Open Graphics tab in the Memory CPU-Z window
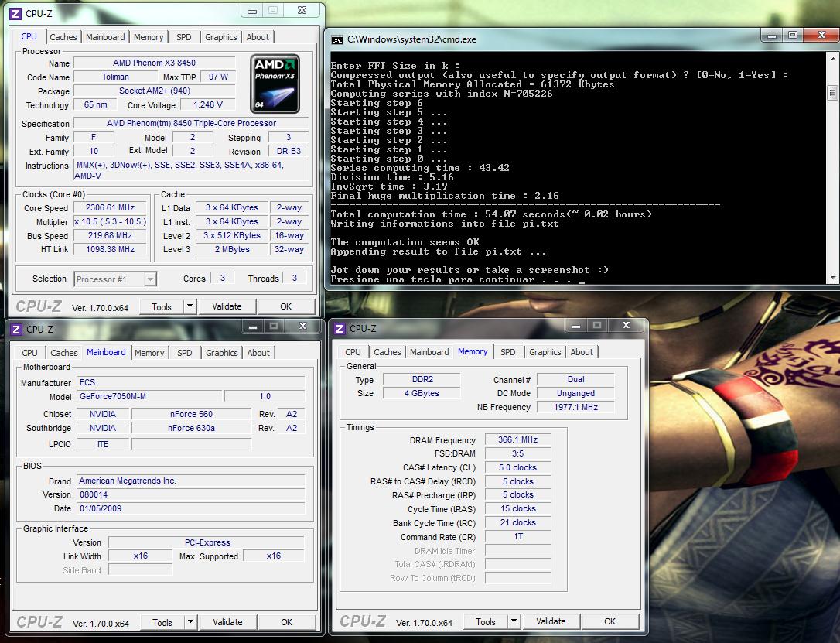The image size is (840, 643). click(x=545, y=352)
